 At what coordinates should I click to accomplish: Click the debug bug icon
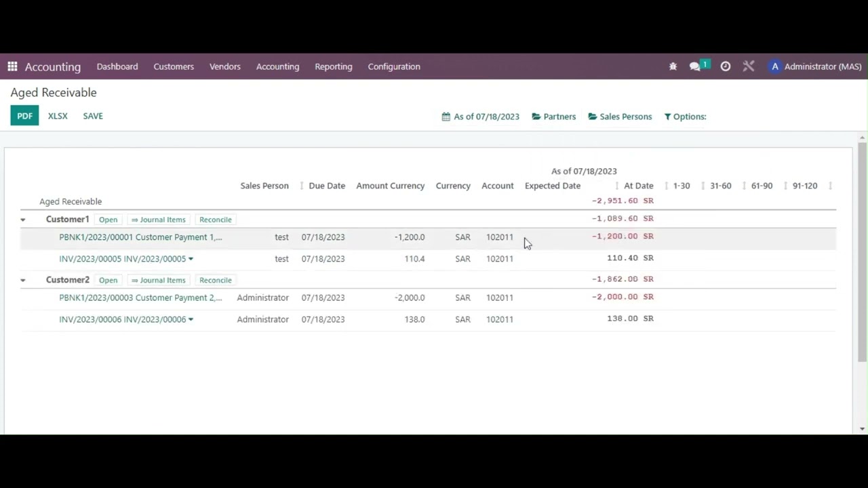click(x=673, y=66)
